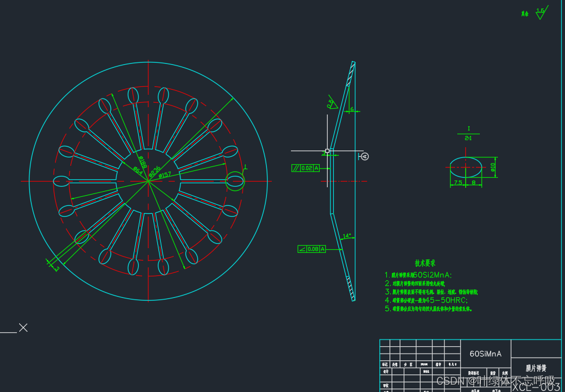Select the green detail callout circle I

(235, 180)
